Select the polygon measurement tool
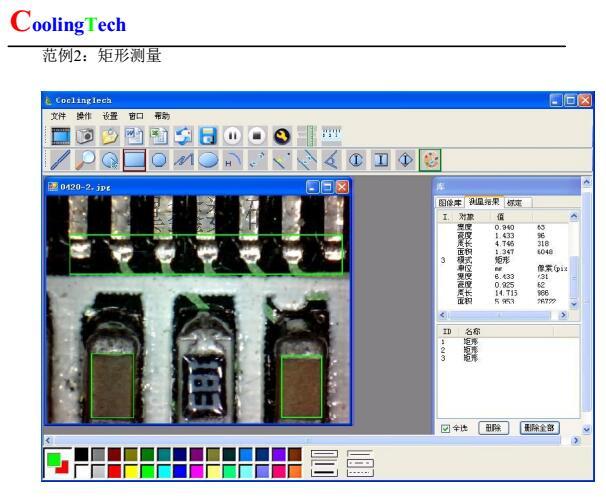Screen dimensions: 606x503 tap(159, 160)
